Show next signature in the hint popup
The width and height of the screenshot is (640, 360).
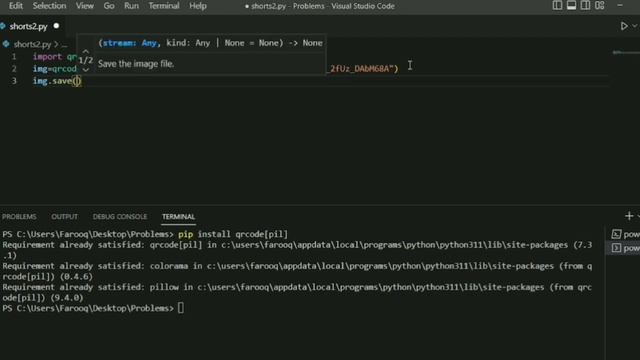point(85,69)
